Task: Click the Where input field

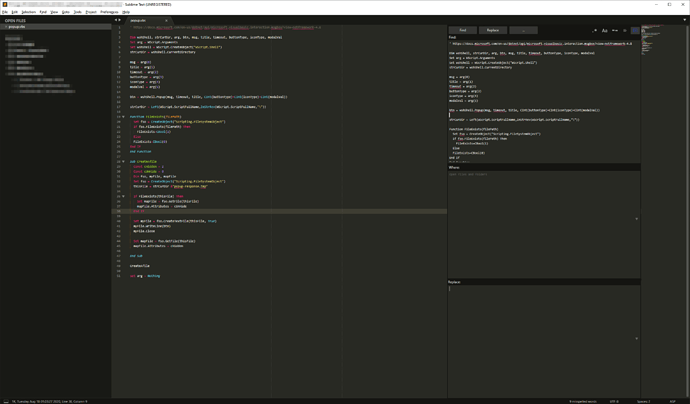Action: pos(544,224)
